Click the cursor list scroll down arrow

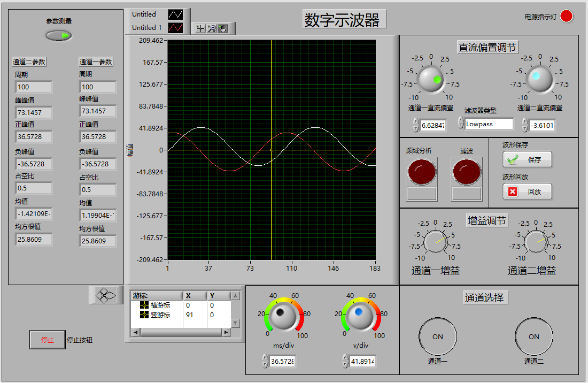tap(236, 323)
